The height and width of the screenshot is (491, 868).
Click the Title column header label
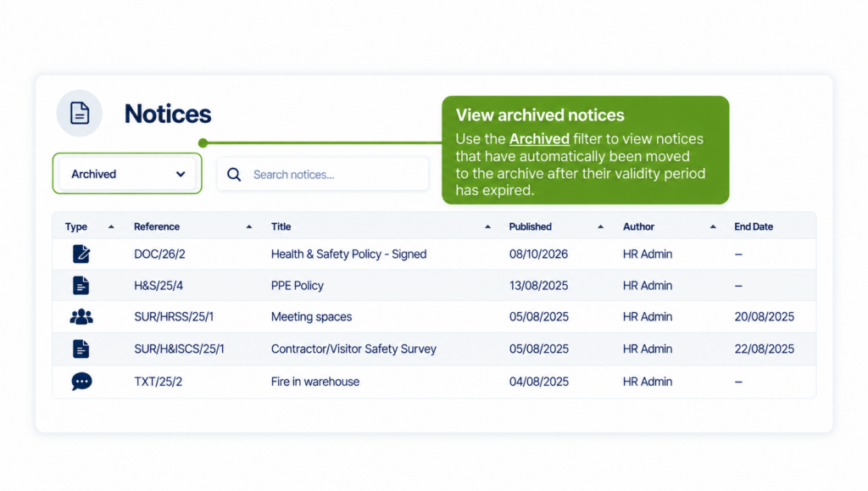point(281,226)
